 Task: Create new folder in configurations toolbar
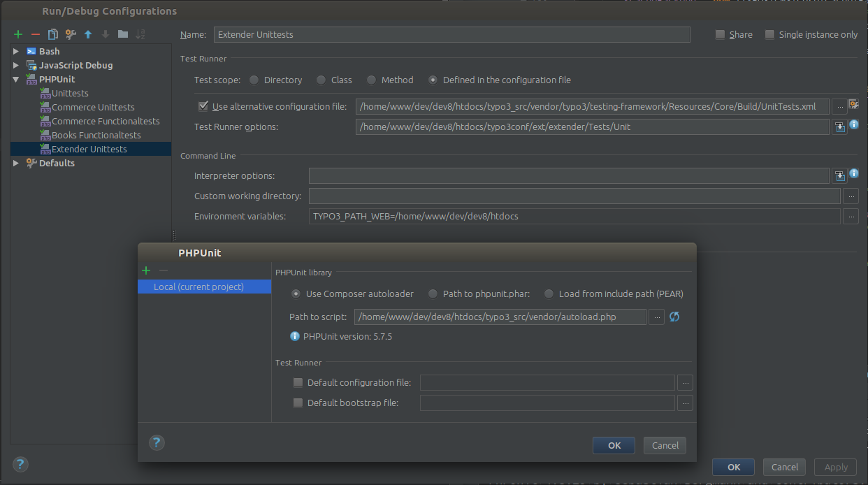point(123,34)
